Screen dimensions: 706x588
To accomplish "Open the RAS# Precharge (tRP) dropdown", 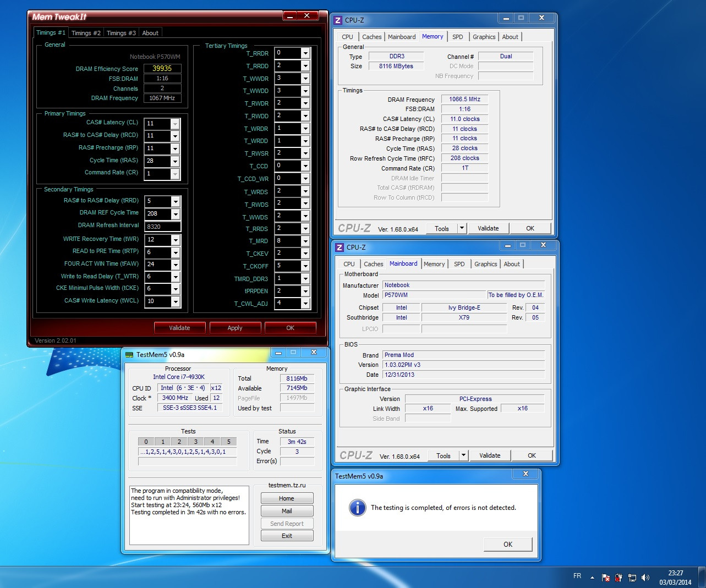I will 175,149.
